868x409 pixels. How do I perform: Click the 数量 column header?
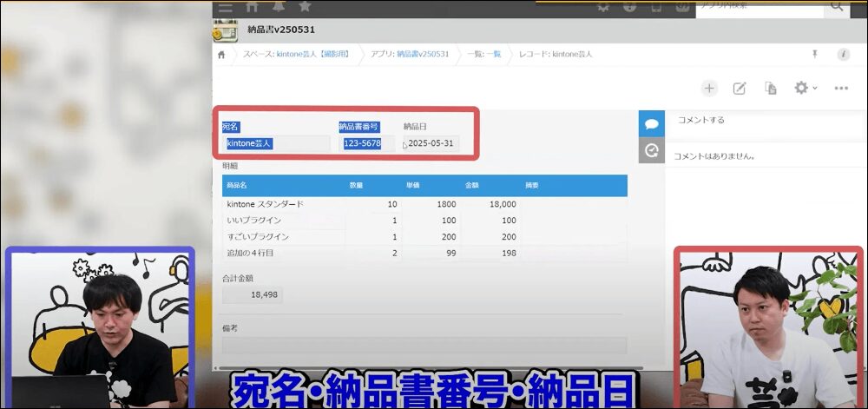click(x=356, y=186)
